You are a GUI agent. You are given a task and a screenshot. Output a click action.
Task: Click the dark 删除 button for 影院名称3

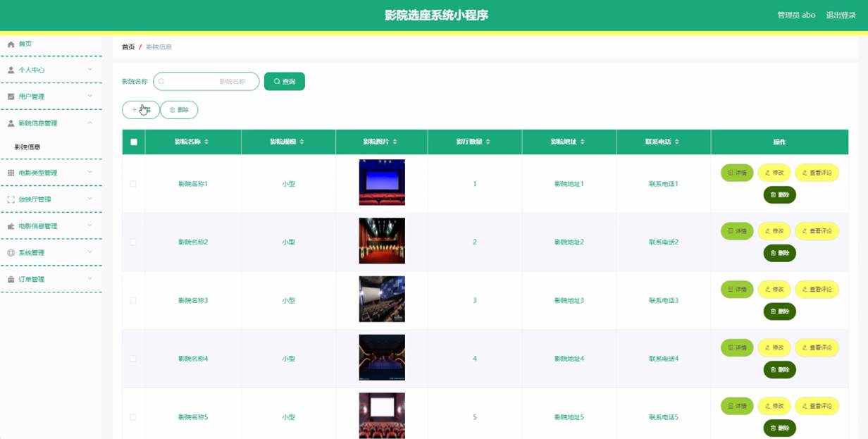coord(780,311)
